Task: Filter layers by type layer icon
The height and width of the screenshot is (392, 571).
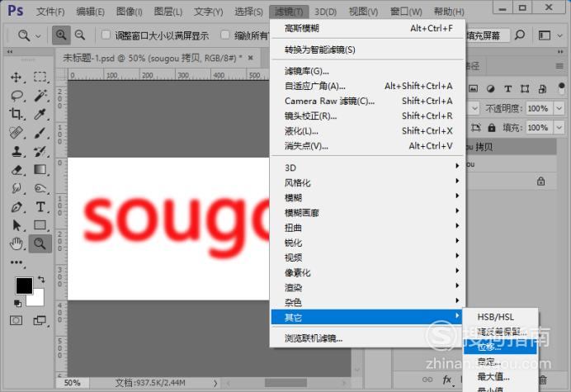Action: [507, 88]
